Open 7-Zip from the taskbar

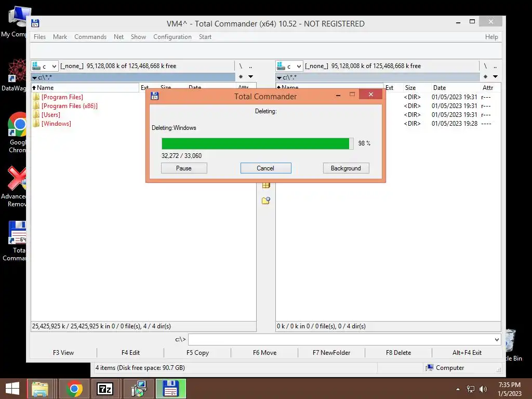pyautogui.click(x=104, y=389)
